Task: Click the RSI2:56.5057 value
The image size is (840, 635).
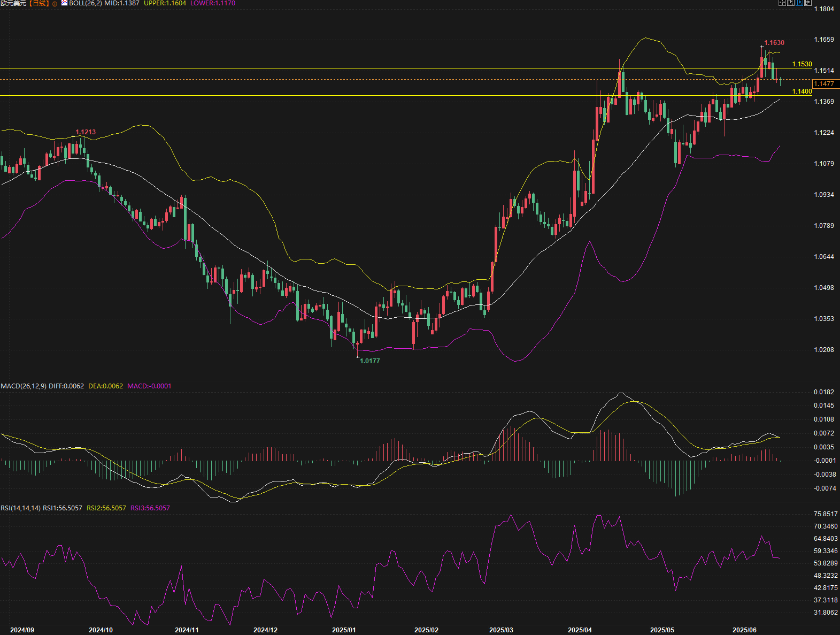Action: point(106,508)
